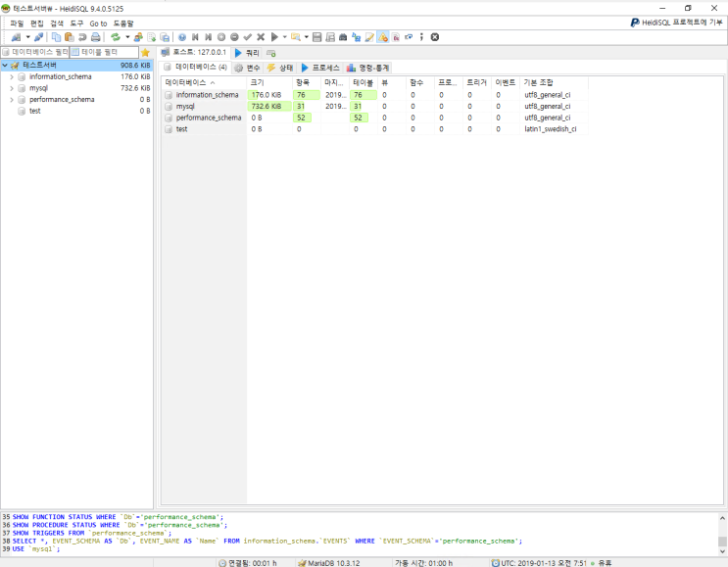The width and height of the screenshot is (728, 567).
Task: Open the 쿼리 tab
Action: [x=247, y=52]
